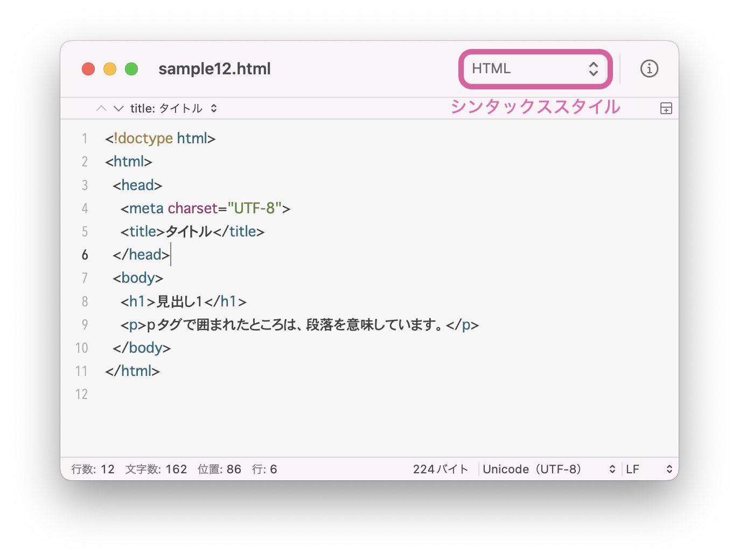The image size is (739, 560).
Task: Click the 224 バイト file size label
Action: coord(441,469)
